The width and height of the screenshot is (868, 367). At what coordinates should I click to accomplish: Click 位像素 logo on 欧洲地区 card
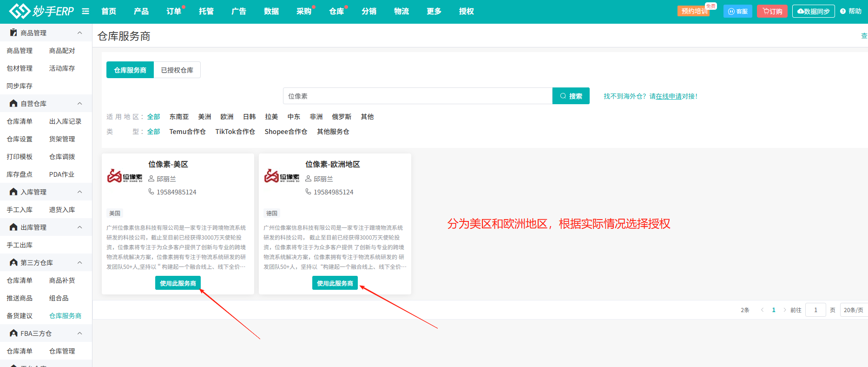point(282,176)
